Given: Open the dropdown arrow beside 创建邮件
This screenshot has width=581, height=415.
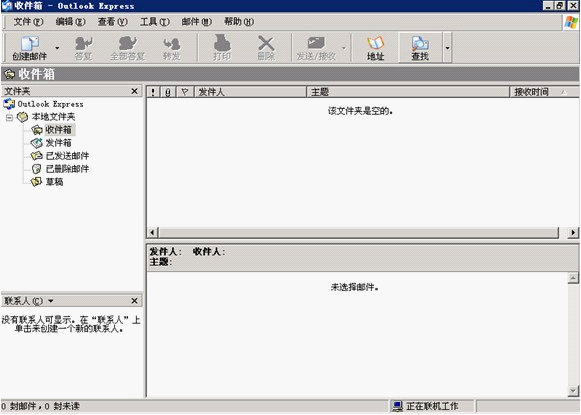Looking at the screenshot, I should pos(57,48).
